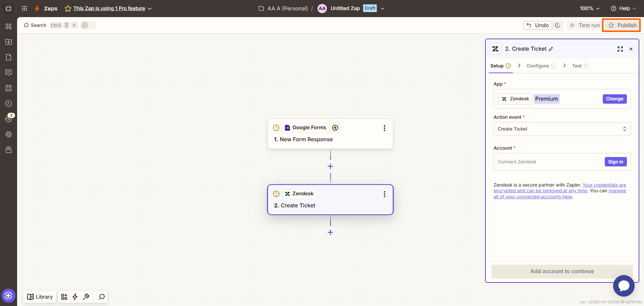
Task: Add a step after Zendesk Create Ticket
Action: 330,232
